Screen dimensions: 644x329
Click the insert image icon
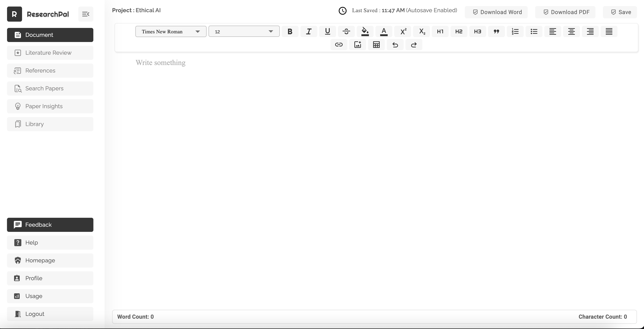357,45
